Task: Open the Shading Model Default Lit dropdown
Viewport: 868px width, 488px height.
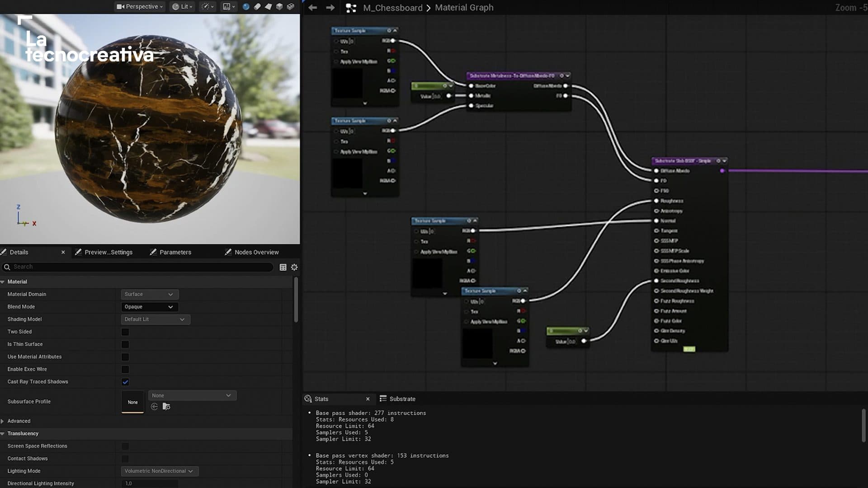Action: [x=156, y=319]
